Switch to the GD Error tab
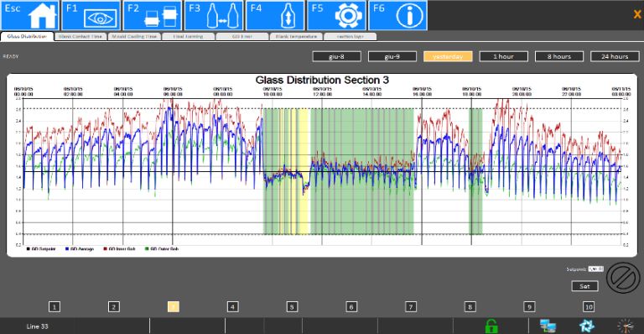The image size is (644, 334). (x=241, y=37)
